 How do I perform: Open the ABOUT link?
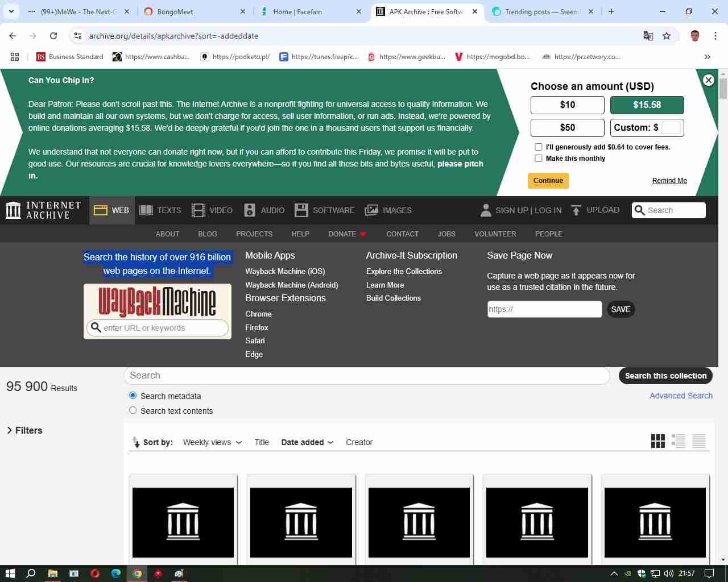[167, 234]
